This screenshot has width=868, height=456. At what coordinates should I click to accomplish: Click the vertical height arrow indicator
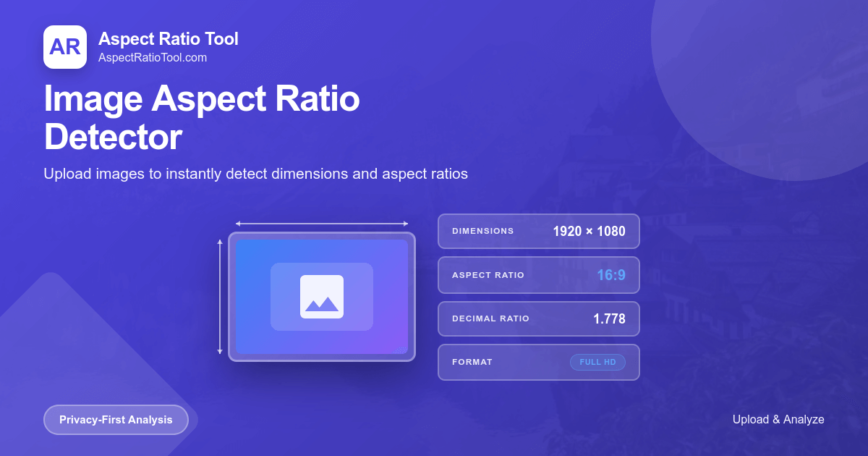click(x=219, y=297)
